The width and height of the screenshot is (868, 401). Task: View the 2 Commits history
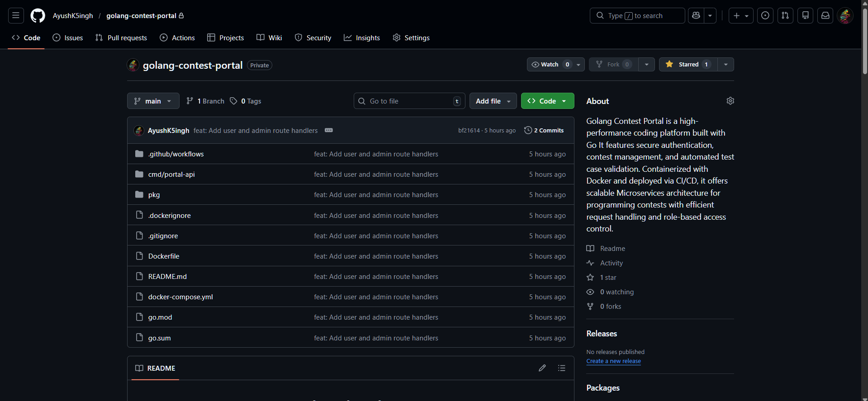[544, 130]
